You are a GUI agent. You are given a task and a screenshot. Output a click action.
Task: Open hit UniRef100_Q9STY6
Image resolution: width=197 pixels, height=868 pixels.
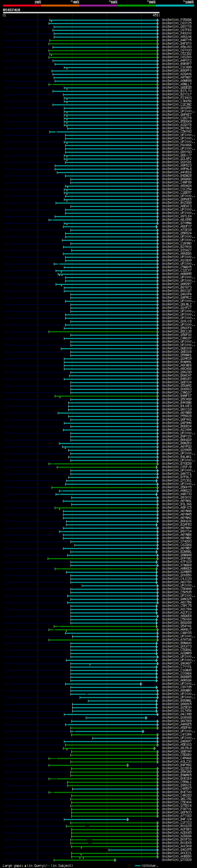pos(177,26)
